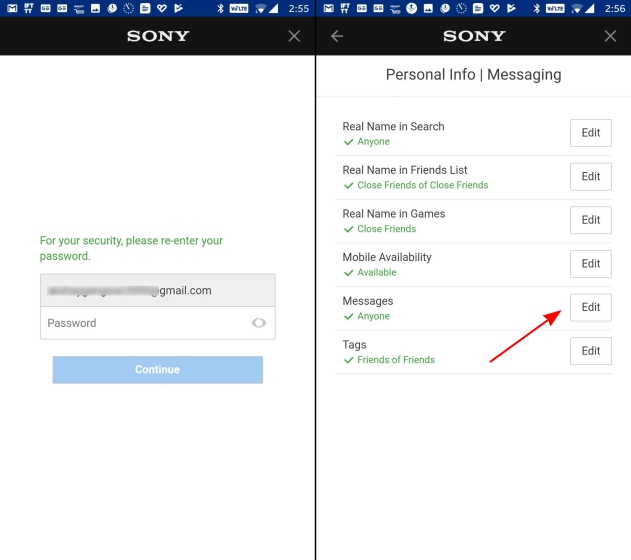Tap the 'Personal Info | Messaging' heading
This screenshot has height=560, width=631.
[474, 75]
